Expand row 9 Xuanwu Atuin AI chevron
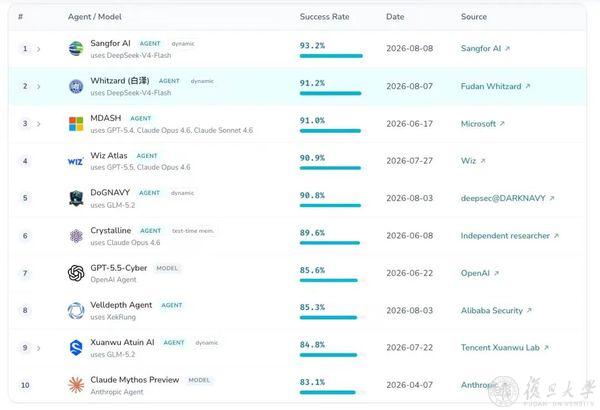 pos(38,348)
